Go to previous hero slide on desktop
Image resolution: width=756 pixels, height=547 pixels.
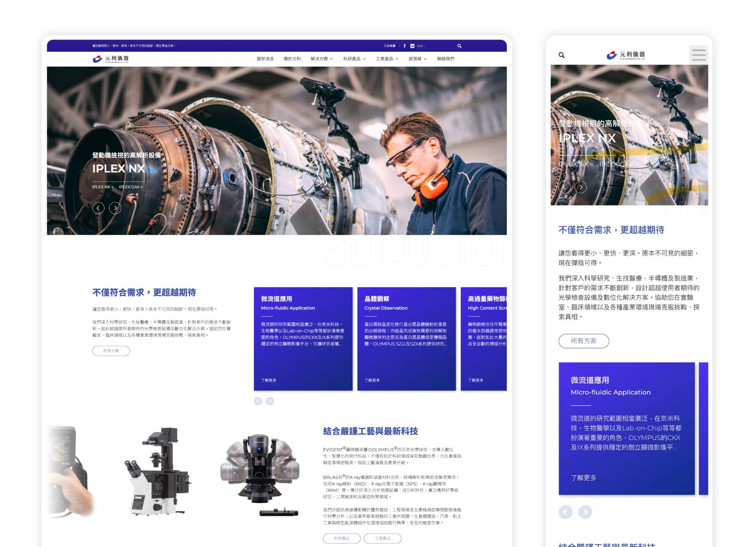[98, 208]
